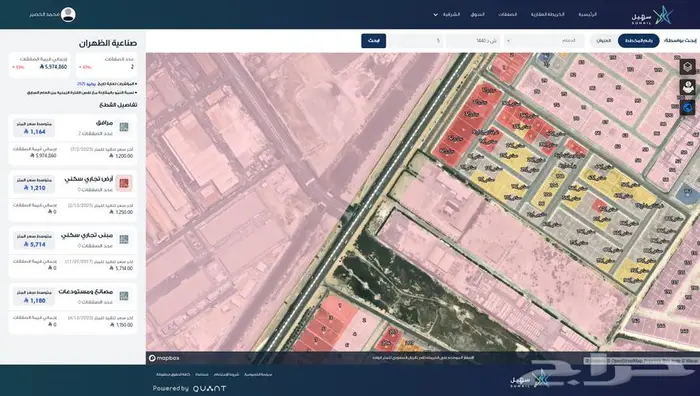The height and width of the screenshot is (396, 700).
Task: Click the أرض تجاري سكني red icon
Action: click(124, 183)
